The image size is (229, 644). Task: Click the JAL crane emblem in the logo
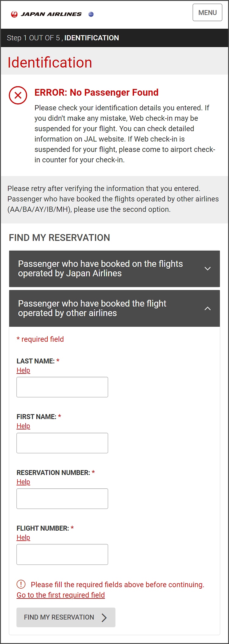pyautogui.click(x=15, y=13)
